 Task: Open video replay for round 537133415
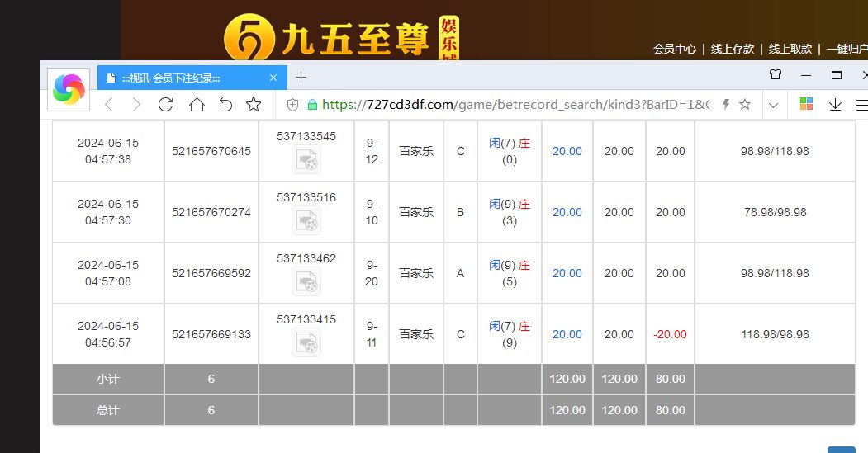click(x=306, y=342)
